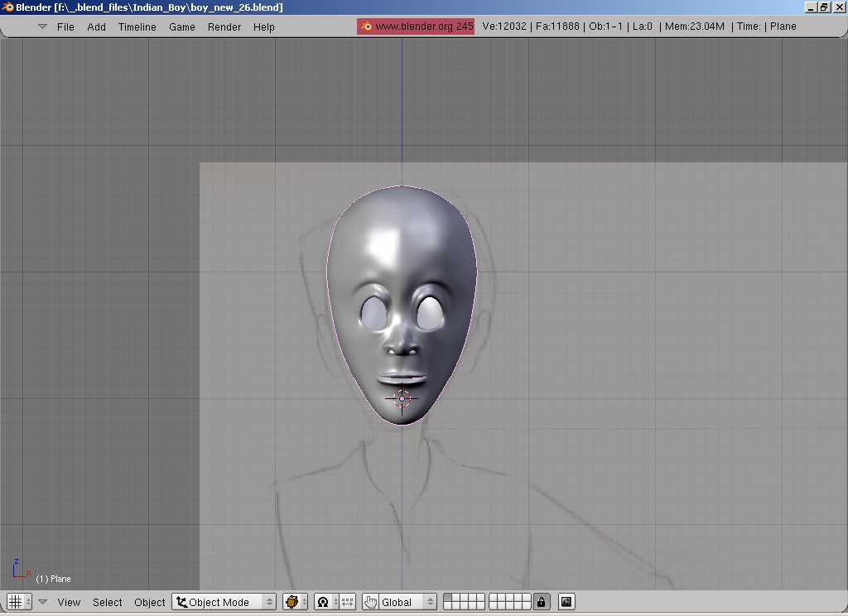The height and width of the screenshot is (616, 848).
Task: Open the Render menu
Action: point(224,27)
